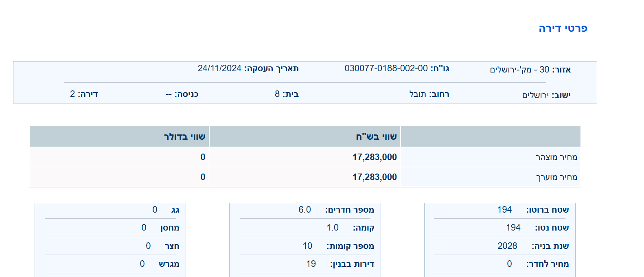This screenshot has height=277, width=644.
Task: Select the שנת בניה value 2028
Action: pos(507,246)
